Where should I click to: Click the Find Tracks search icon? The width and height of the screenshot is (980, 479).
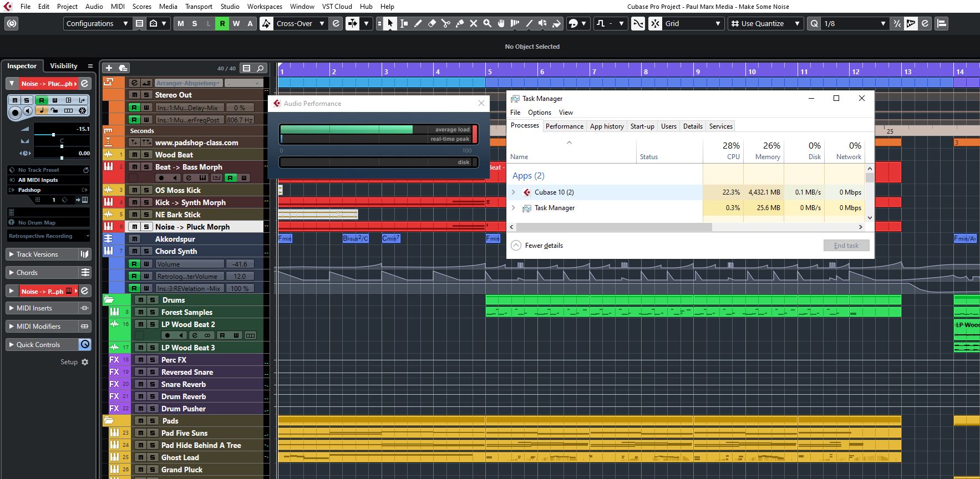coord(260,68)
